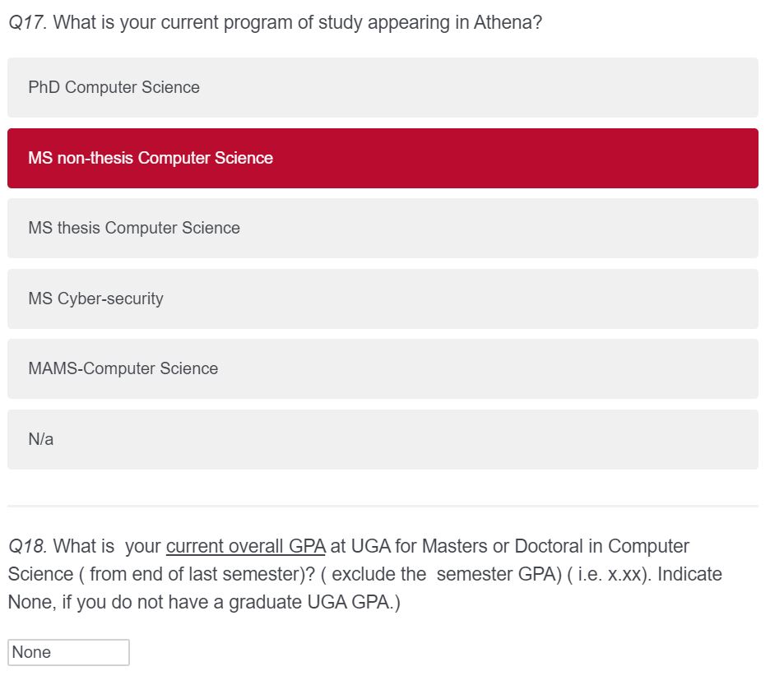The height and width of the screenshot is (685, 784).
Task: Click the 'PhD Computer Science' label text
Action: coord(114,87)
